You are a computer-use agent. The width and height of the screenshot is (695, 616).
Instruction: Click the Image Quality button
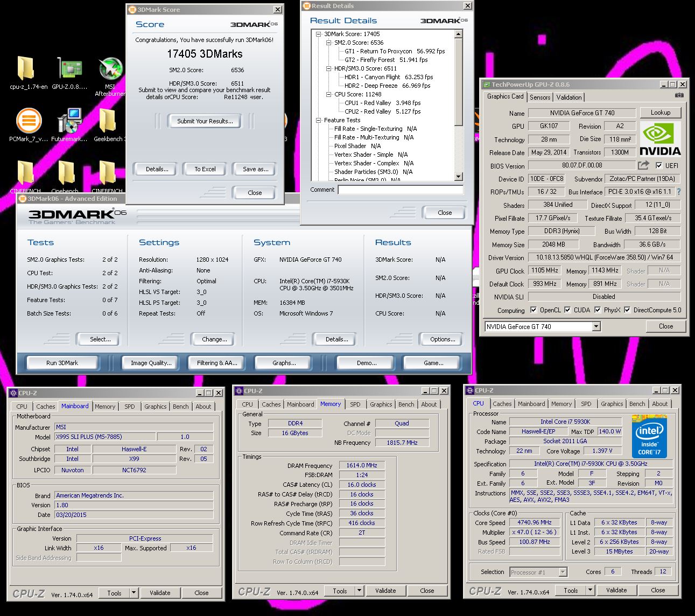coord(151,363)
